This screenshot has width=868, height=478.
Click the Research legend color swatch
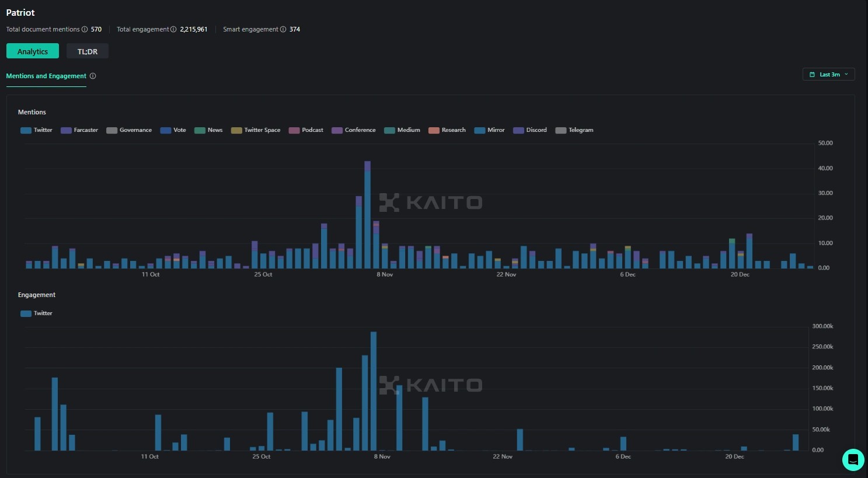tap(434, 130)
